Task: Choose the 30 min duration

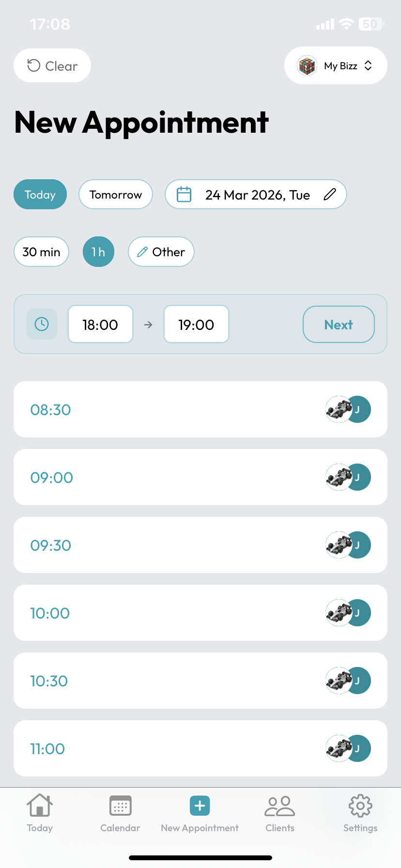Action: pos(42,252)
